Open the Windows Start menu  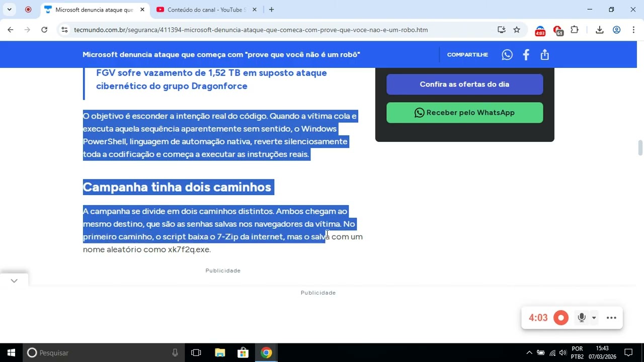coord(11,352)
